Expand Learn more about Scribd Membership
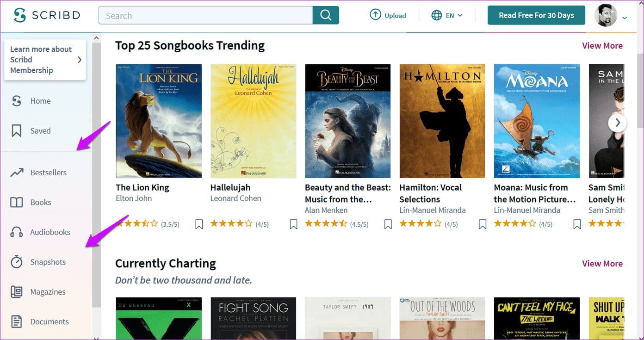This screenshot has height=340, width=644. point(45,60)
